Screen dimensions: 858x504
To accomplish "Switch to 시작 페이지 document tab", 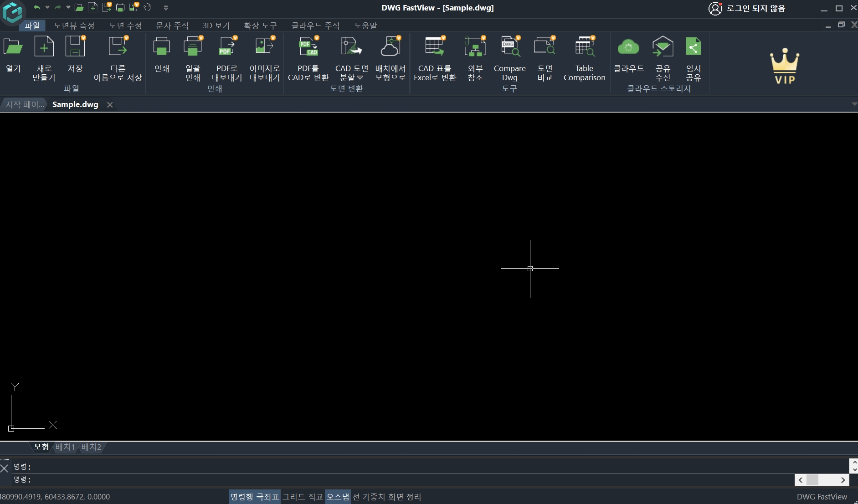I will tap(25, 104).
